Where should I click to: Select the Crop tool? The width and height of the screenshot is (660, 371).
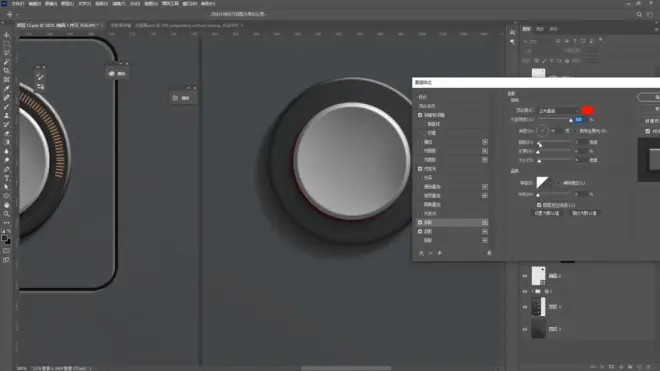(x=6, y=70)
